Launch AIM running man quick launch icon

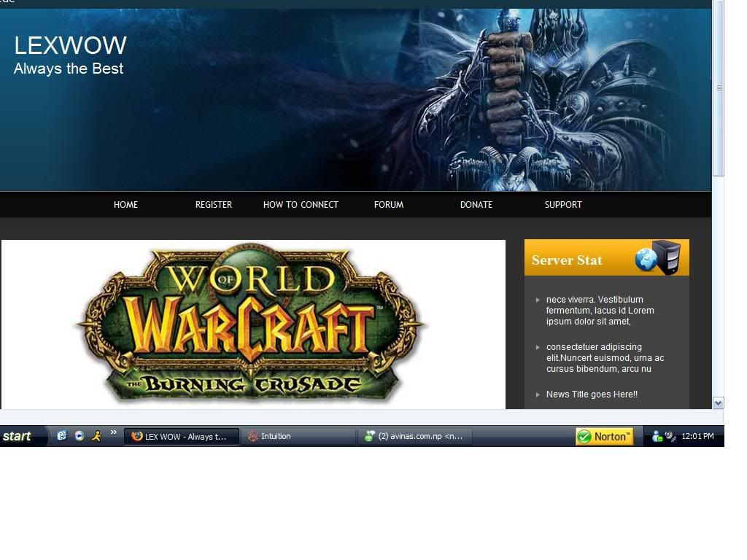click(x=97, y=436)
